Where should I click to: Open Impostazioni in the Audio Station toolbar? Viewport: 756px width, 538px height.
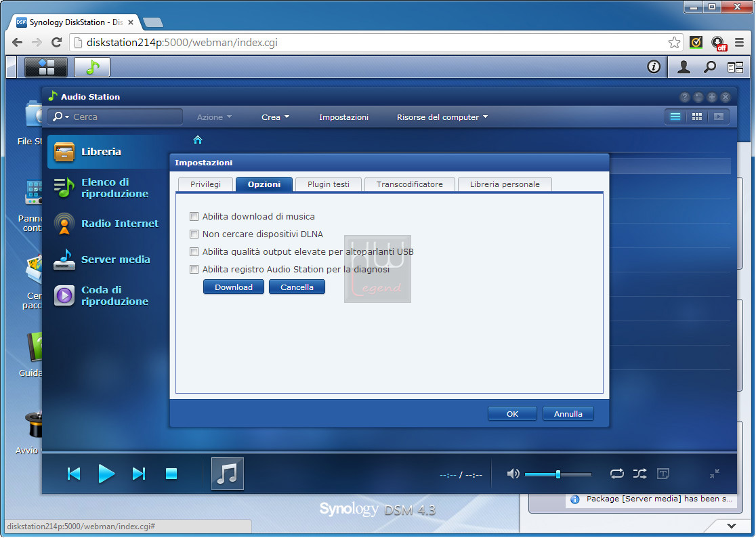point(343,117)
